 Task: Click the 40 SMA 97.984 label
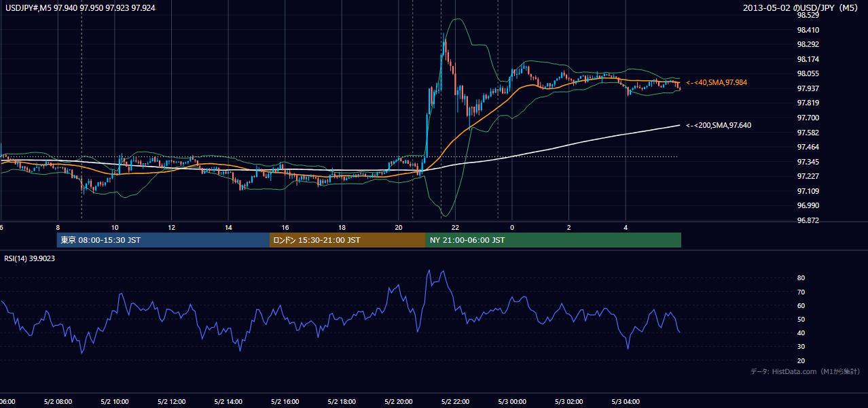(x=717, y=82)
